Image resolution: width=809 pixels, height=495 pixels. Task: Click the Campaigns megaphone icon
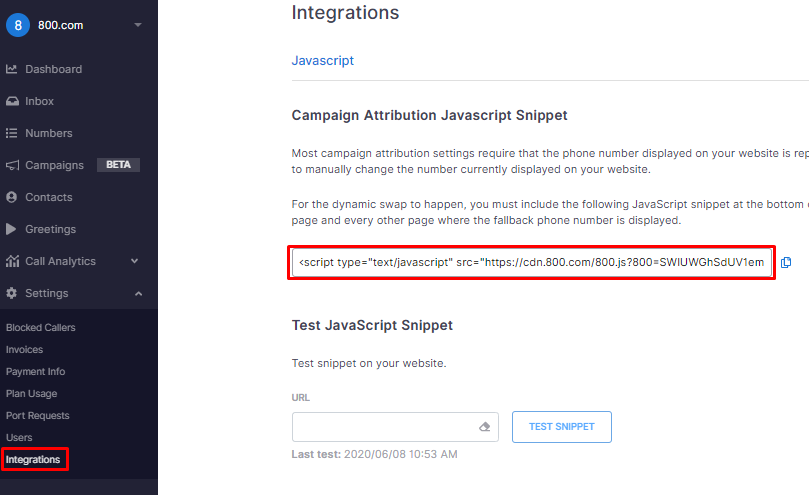(12, 165)
